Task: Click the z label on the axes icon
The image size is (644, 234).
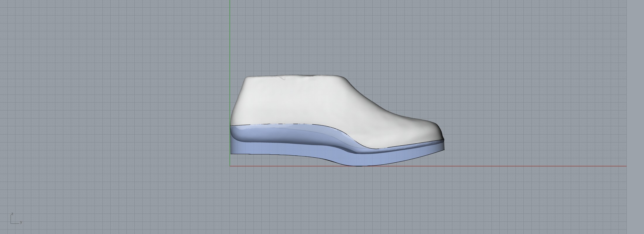Action: point(12,214)
